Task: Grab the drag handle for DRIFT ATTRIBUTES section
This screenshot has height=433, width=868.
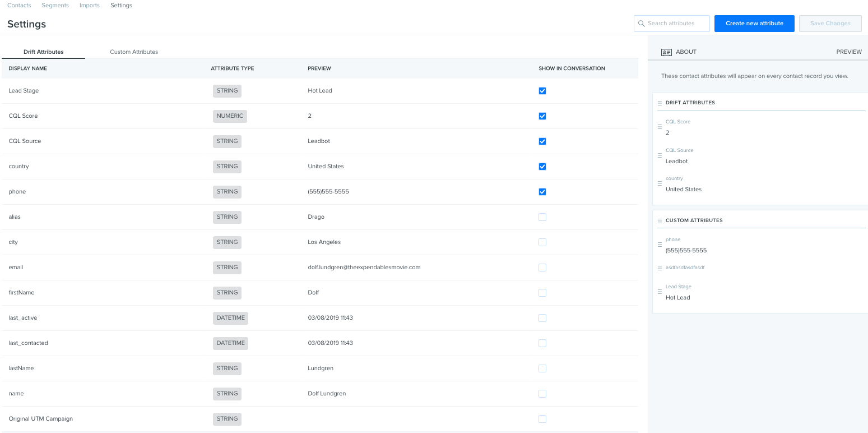Action: click(x=660, y=103)
